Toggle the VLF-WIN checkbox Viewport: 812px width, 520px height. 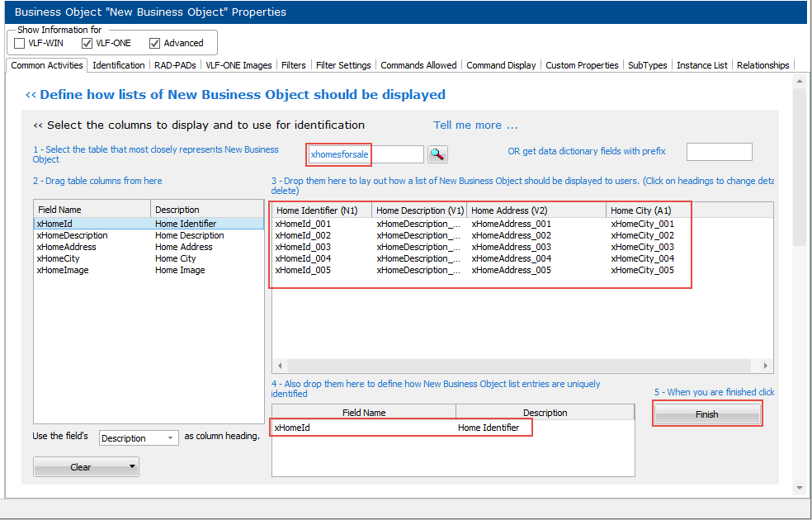point(20,43)
